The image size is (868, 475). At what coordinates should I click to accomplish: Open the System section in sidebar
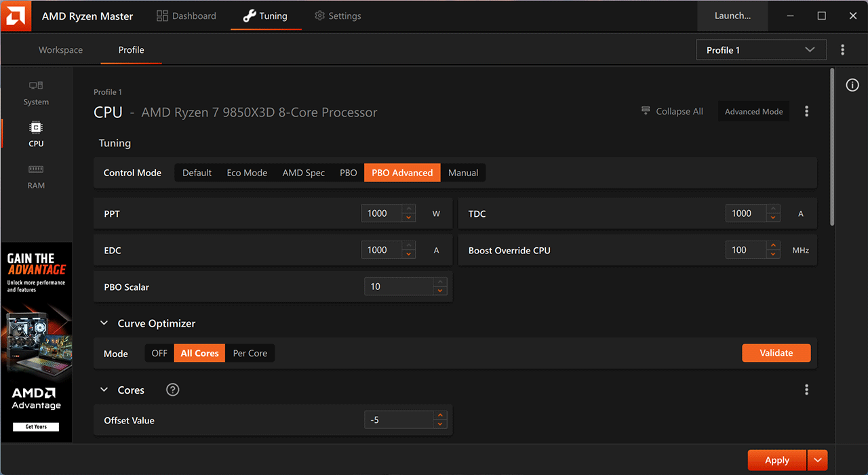(x=36, y=93)
